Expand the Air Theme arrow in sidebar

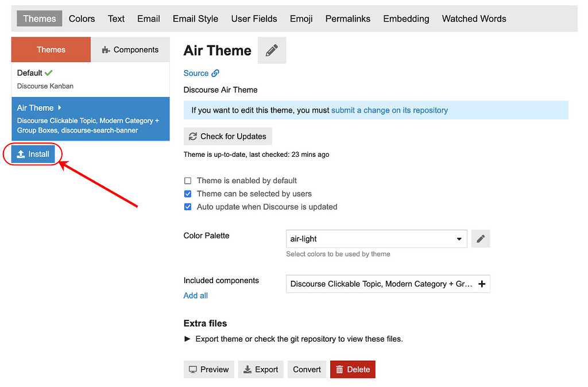pyautogui.click(x=60, y=107)
